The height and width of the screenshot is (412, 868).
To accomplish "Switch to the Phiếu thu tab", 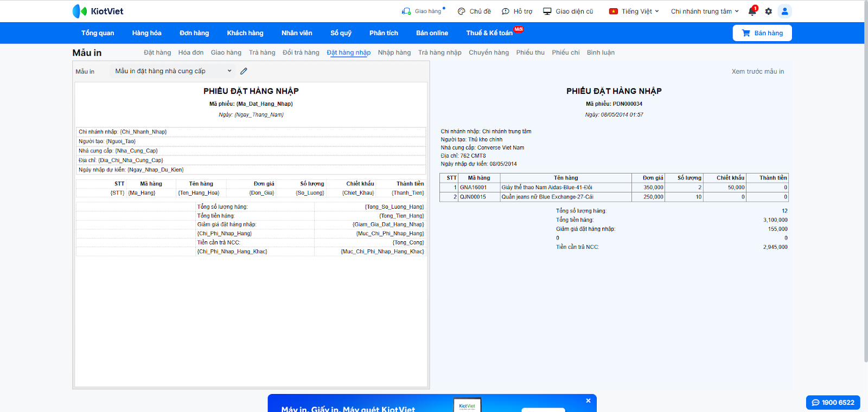I will pos(531,53).
